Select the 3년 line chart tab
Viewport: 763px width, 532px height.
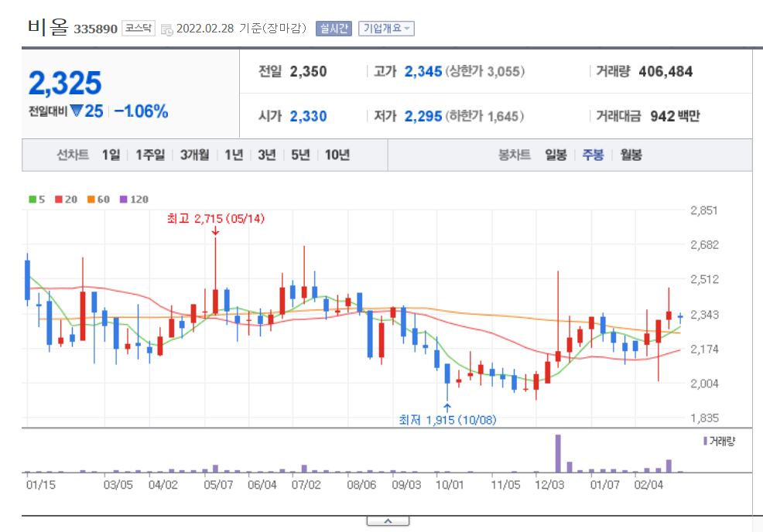click(267, 155)
